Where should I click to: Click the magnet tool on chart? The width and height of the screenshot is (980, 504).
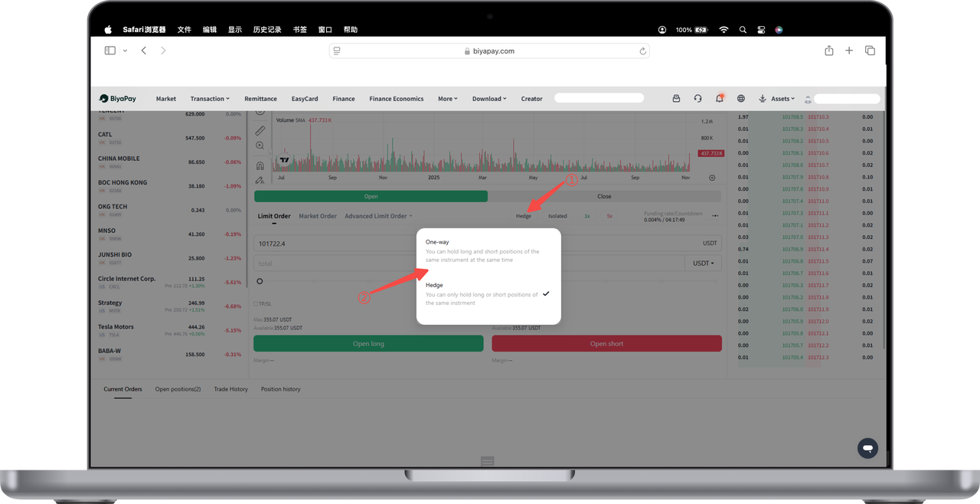coord(260,165)
